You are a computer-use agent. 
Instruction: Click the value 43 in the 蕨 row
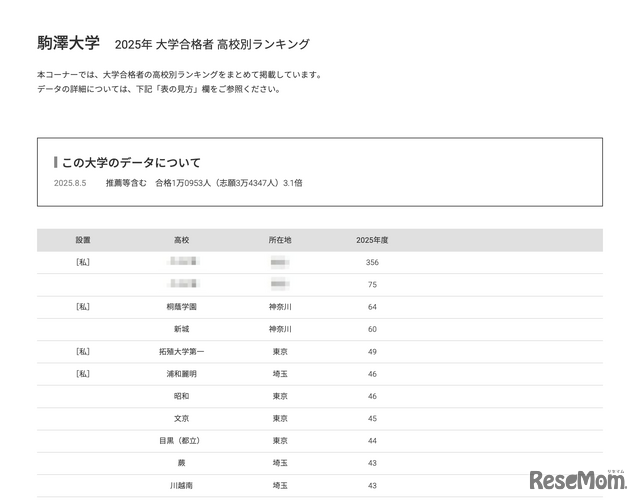tap(372, 463)
